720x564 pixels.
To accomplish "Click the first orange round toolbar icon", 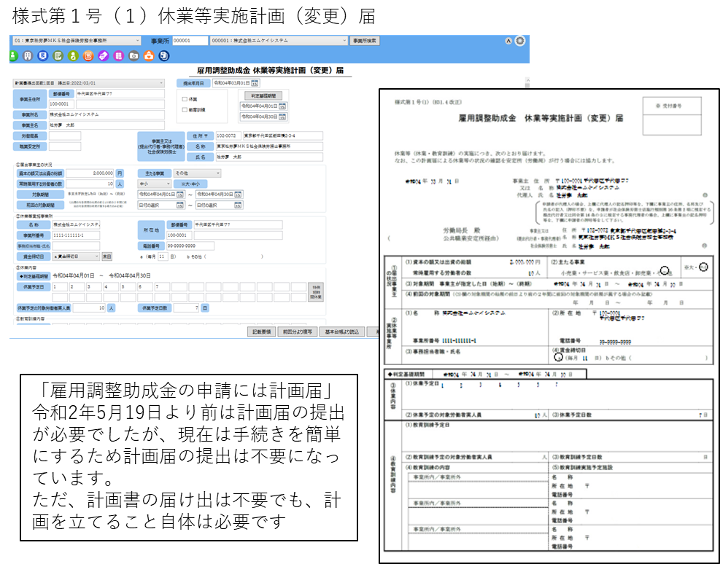I will tap(88, 56).
